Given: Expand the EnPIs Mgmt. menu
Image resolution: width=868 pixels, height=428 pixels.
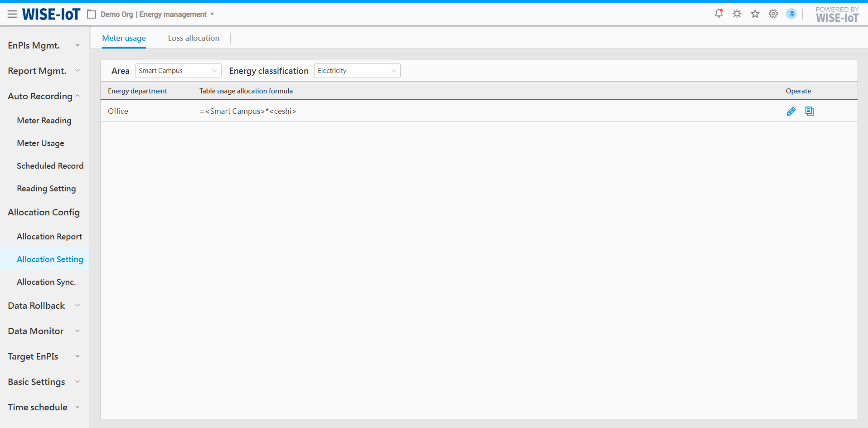Looking at the screenshot, I should pyautogui.click(x=44, y=45).
